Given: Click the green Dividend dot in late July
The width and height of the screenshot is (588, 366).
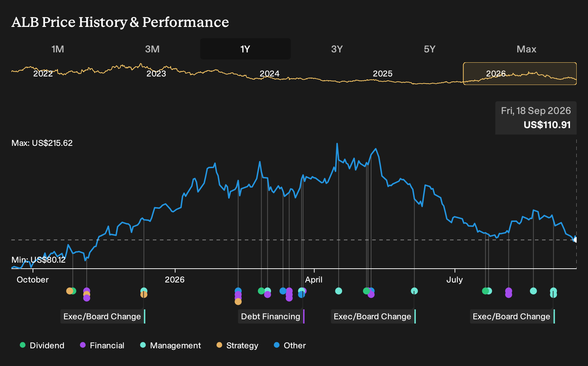Looking at the screenshot, I should click(x=485, y=291).
